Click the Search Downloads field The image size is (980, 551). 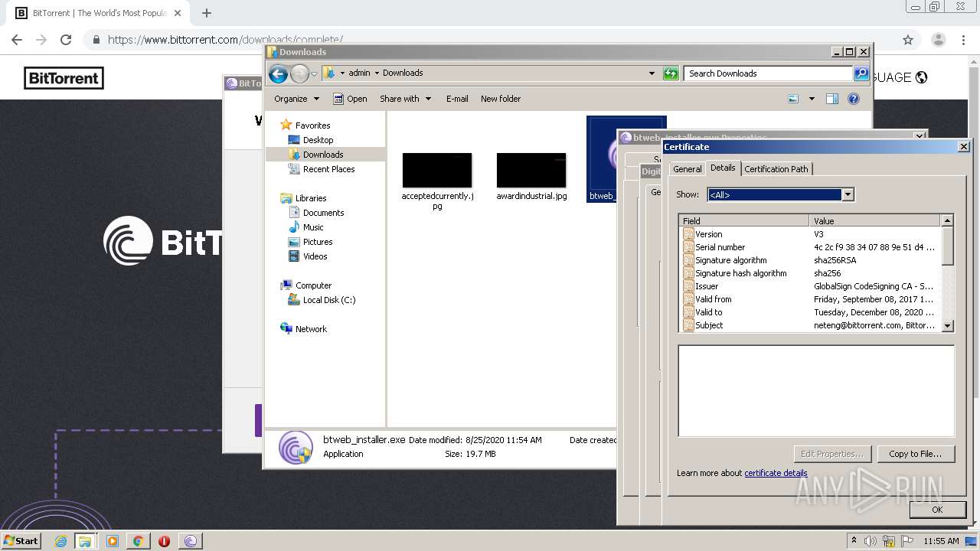767,73
